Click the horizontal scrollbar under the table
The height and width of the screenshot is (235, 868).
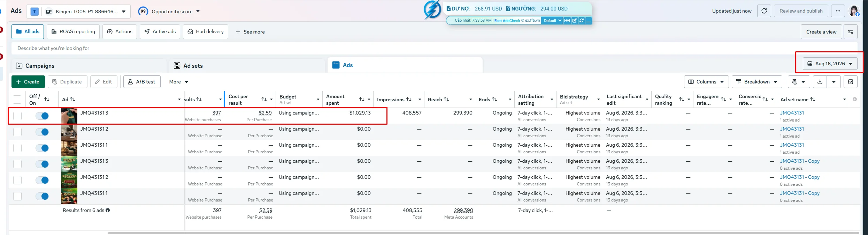(x=483, y=233)
